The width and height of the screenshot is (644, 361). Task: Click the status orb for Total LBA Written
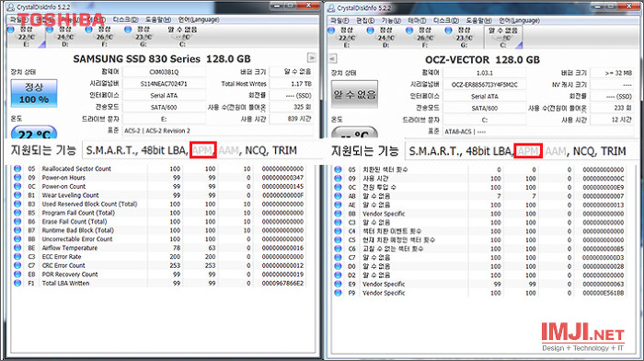pyautogui.click(x=17, y=283)
